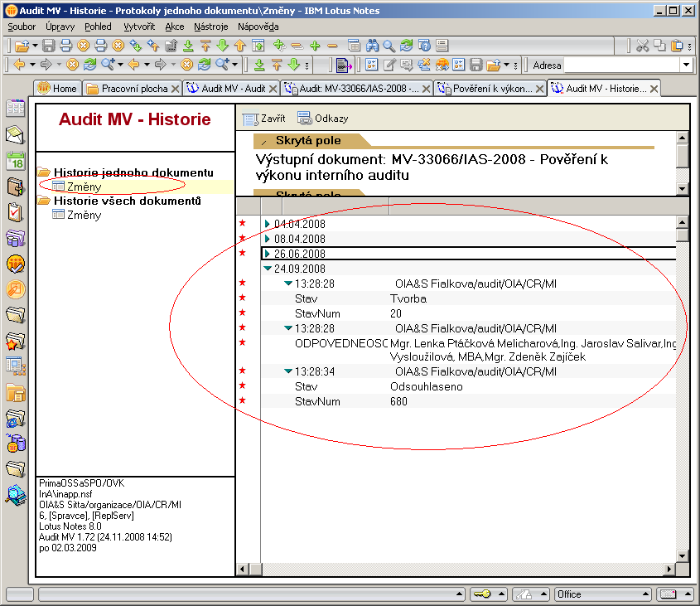Click the collapse-all double orange minus icon
The image size is (700, 606).
[x=297, y=46]
